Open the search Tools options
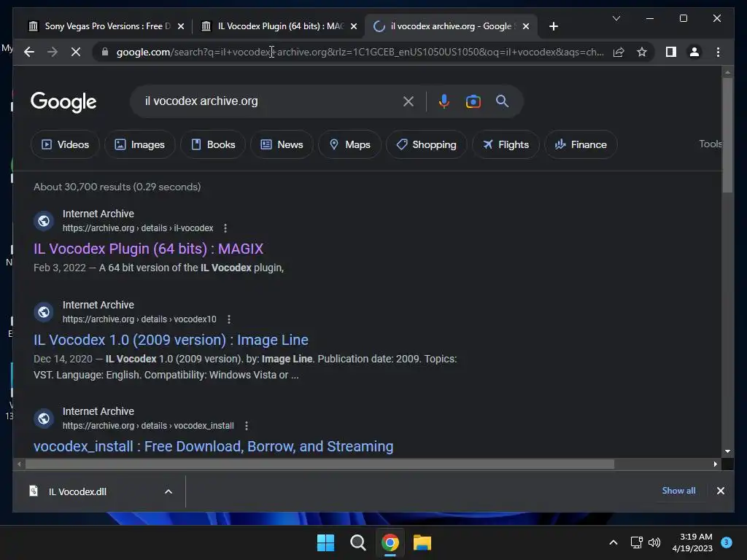Viewport: 747px width, 560px height. [710, 144]
